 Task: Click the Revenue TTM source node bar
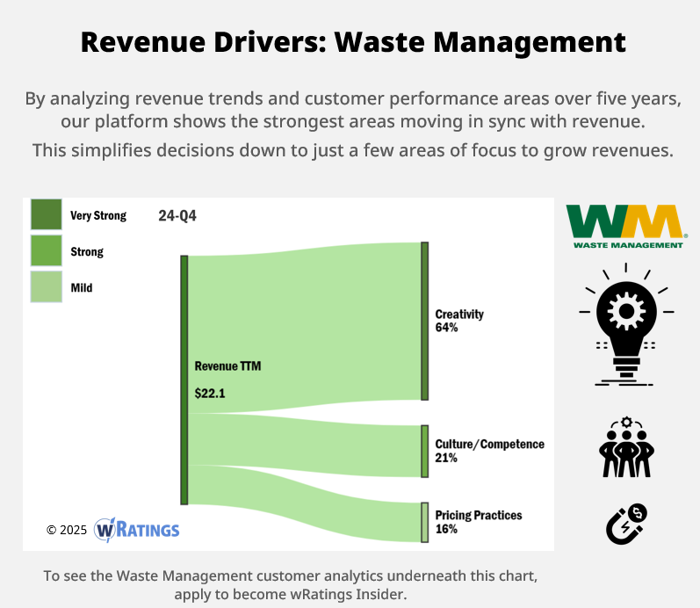pos(184,380)
